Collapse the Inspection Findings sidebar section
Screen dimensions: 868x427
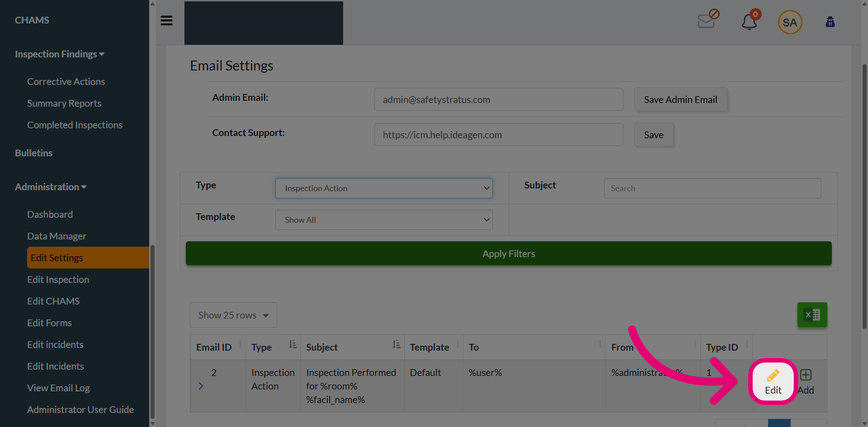pyautogui.click(x=60, y=54)
